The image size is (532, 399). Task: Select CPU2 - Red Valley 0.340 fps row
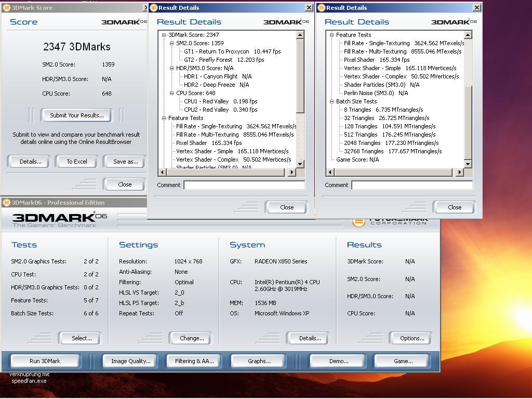(x=220, y=110)
